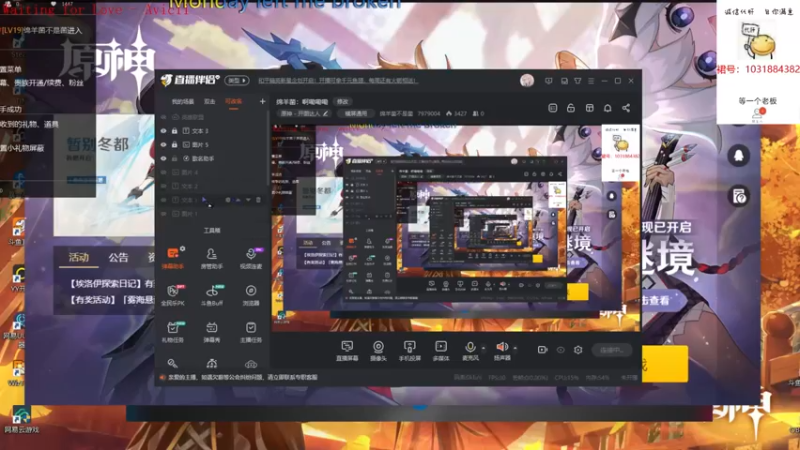Launch the 全民乐PK tool
The height and width of the screenshot is (450, 800).
(x=173, y=295)
